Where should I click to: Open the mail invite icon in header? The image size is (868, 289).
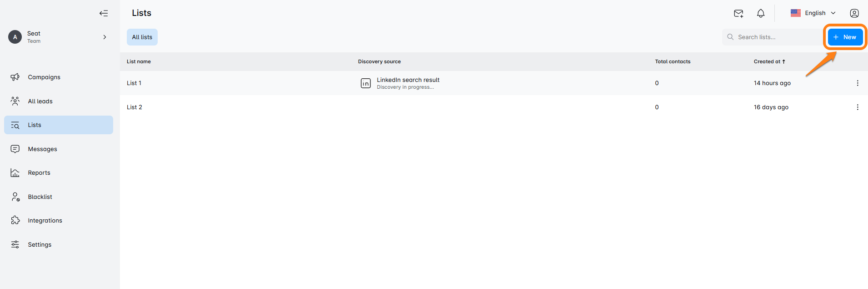[738, 13]
